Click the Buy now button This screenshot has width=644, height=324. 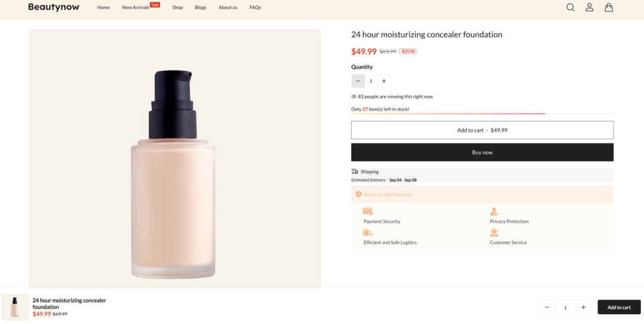482,152
